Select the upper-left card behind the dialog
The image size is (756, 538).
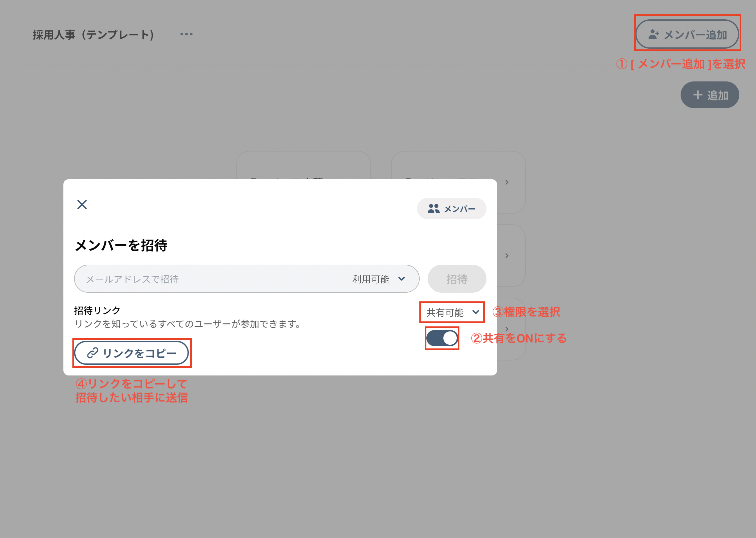303,165
